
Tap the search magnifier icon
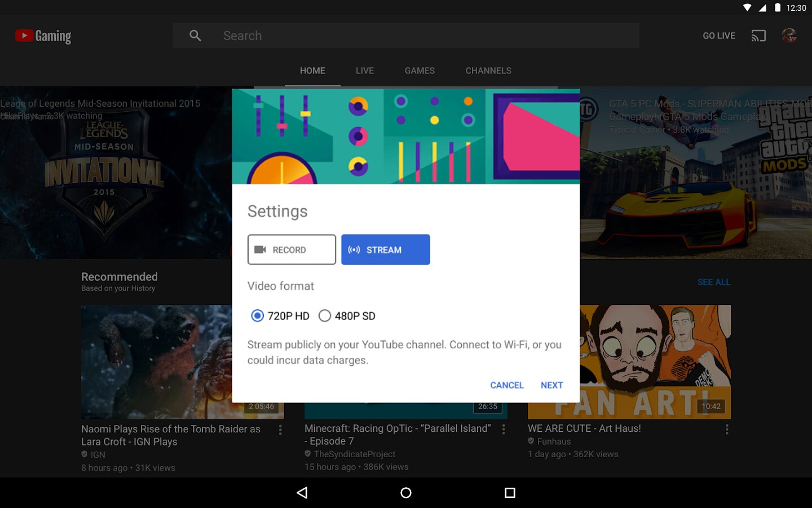(x=195, y=36)
